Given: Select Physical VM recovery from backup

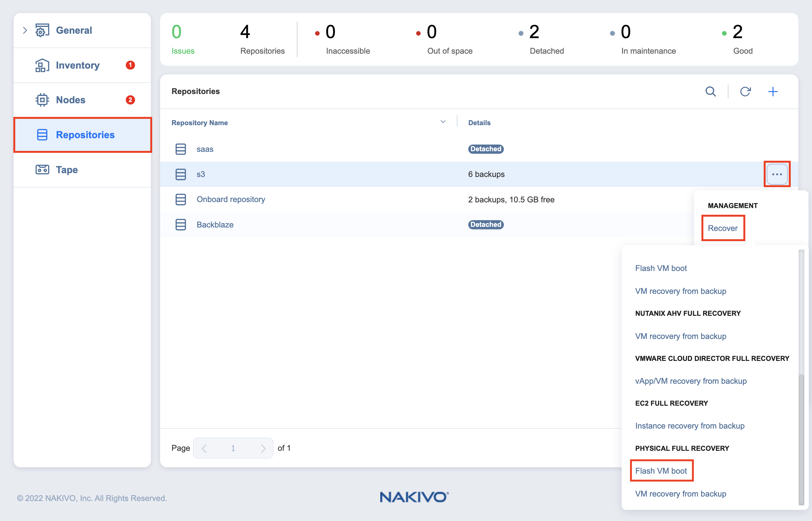Looking at the screenshot, I should coord(681,494).
